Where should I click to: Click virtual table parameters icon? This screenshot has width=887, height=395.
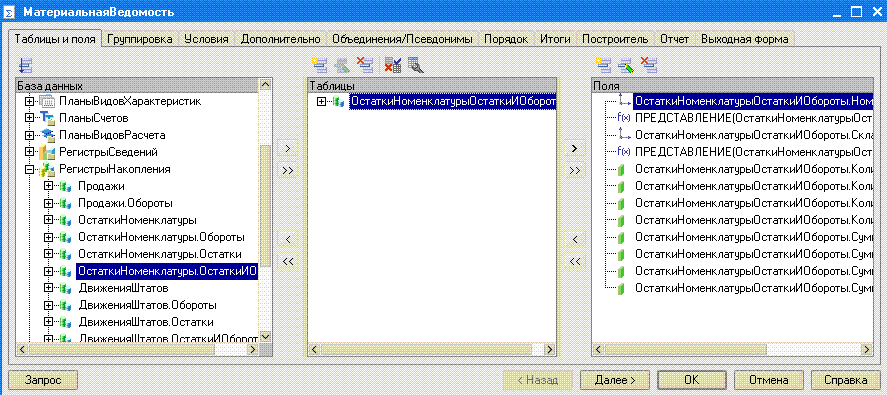pyautogui.click(x=393, y=65)
